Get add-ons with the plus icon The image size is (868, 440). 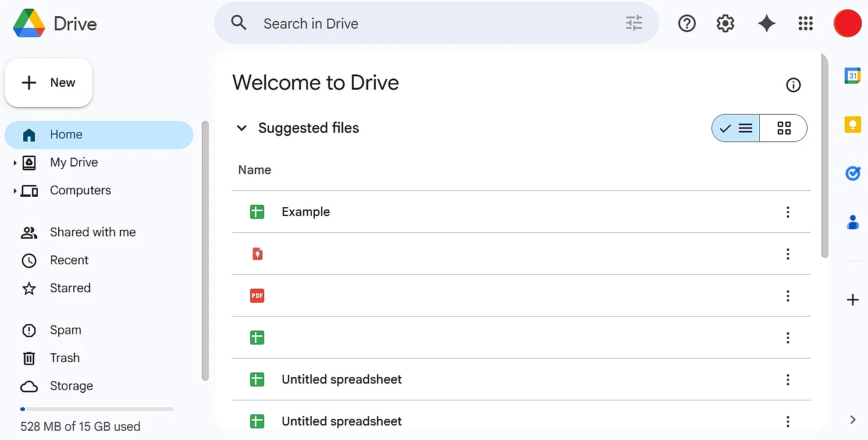click(852, 300)
